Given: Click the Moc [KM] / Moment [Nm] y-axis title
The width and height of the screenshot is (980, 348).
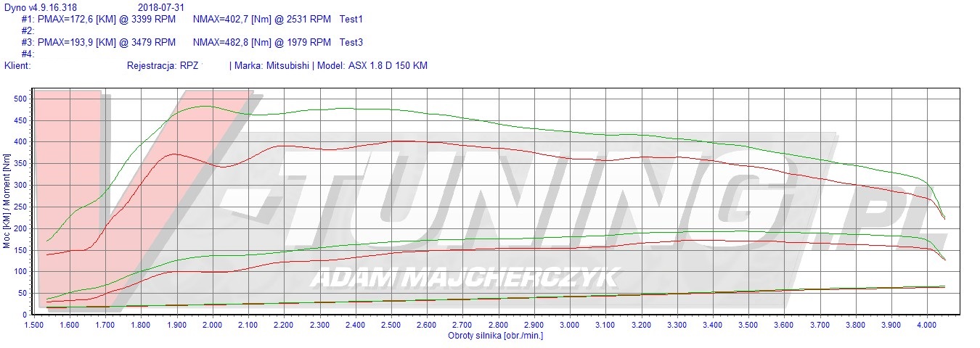Looking at the screenshot, I should 7,205.
